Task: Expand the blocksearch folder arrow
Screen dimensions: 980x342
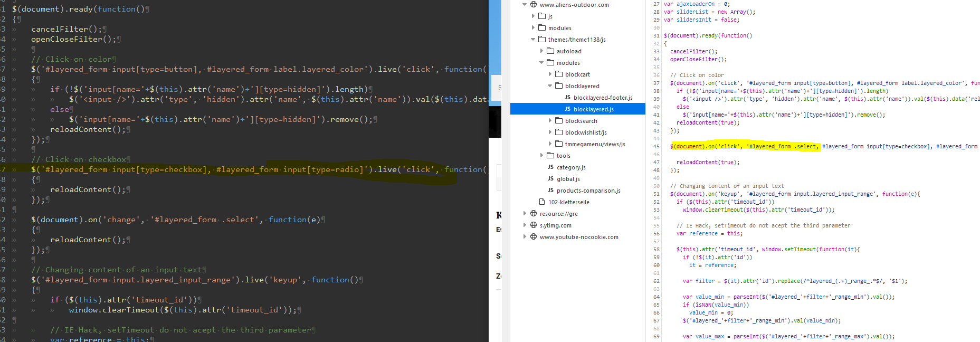Action: click(550, 121)
